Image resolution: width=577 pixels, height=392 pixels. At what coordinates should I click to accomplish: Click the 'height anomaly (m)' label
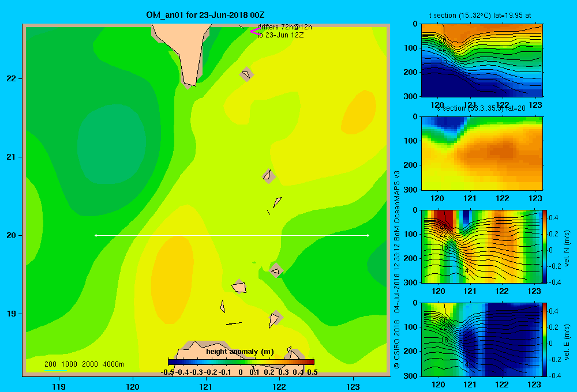pos(240,352)
